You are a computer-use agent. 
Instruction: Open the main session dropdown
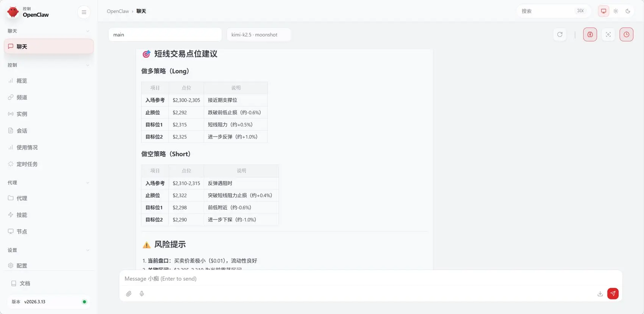(x=165, y=35)
